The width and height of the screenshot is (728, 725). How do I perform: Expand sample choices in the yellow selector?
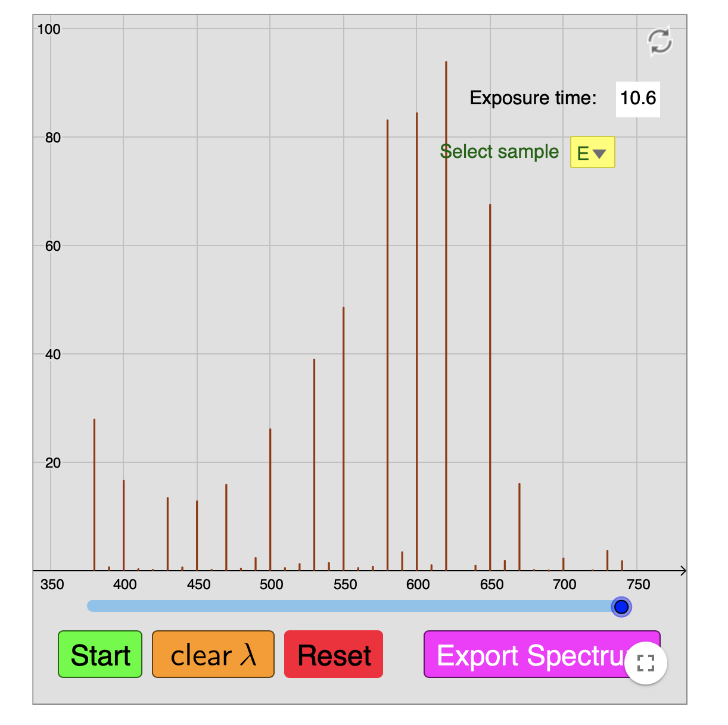click(592, 152)
